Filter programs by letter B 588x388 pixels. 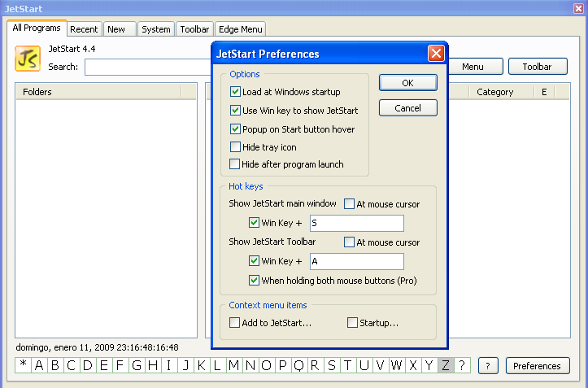point(55,365)
